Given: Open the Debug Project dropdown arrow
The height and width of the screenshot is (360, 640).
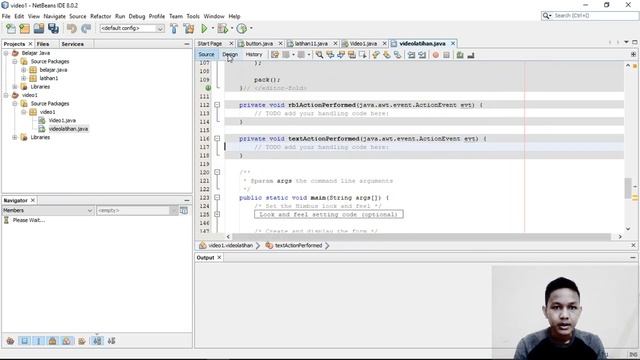Looking at the screenshot, I should pyautogui.click(x=232, y=28).
